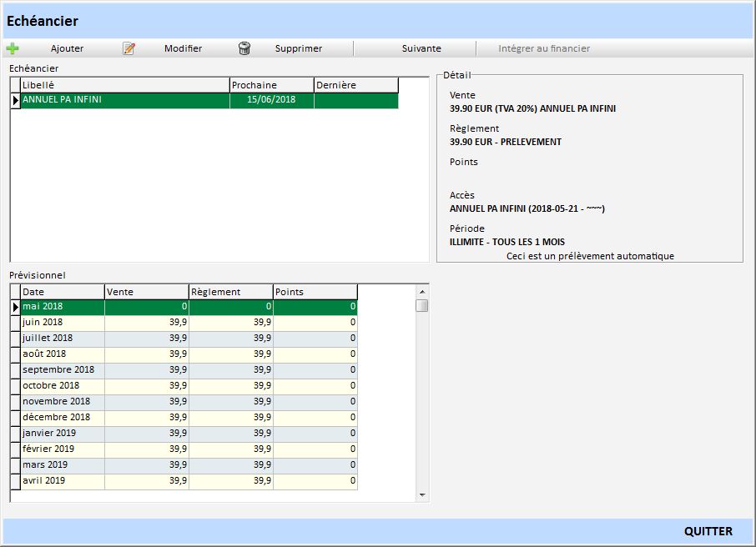Screen dimensions: 756x547
Task: Click the Vente cell for juin 2018
Action: point(147,323)
